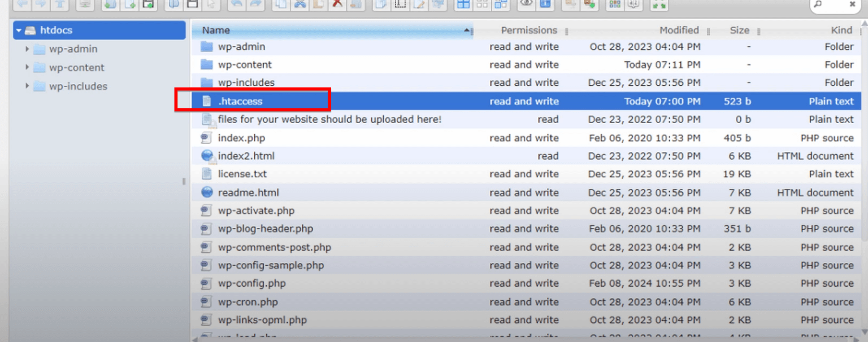The width and height of the screenshot is (868, 342).
Task: Switch to grid view layout
Action: (x=464, y=5)
